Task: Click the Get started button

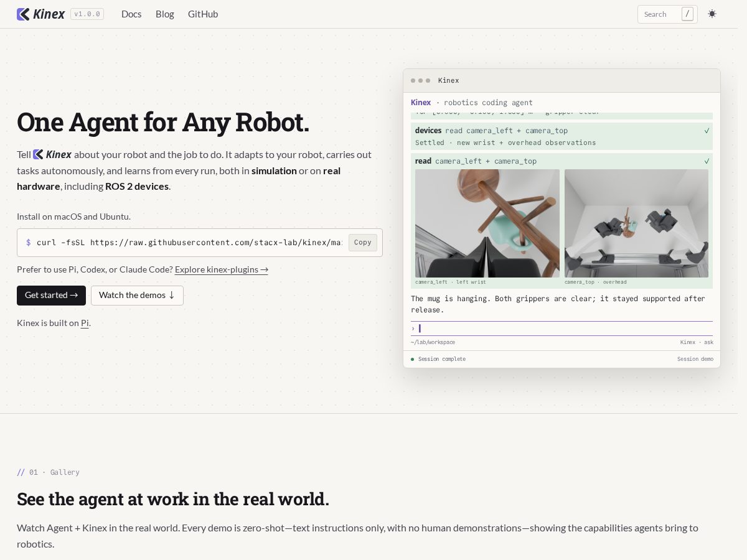Action: click(51, 296)
